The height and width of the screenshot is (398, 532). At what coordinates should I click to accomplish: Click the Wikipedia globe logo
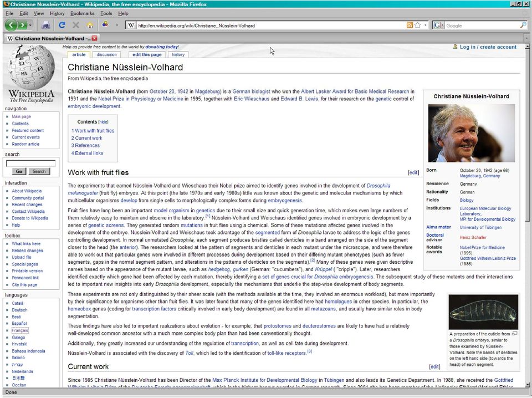coord(31,74)
